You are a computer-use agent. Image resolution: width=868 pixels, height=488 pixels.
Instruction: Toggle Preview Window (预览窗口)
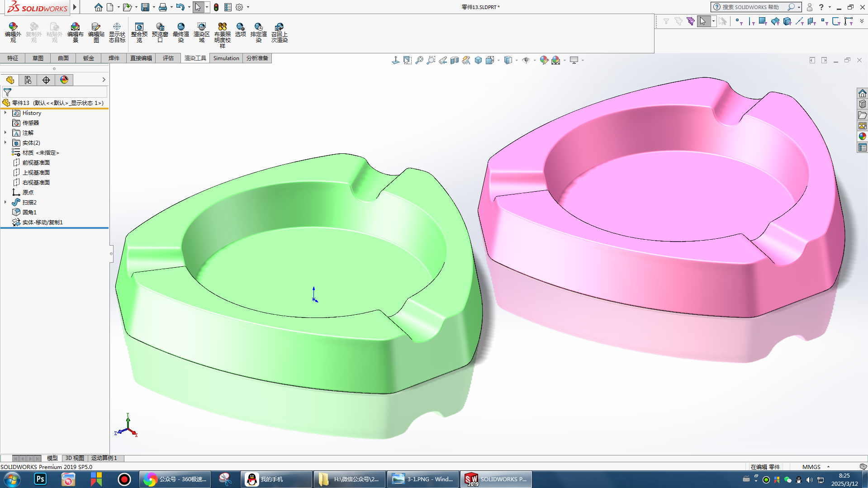coord(160,33)
